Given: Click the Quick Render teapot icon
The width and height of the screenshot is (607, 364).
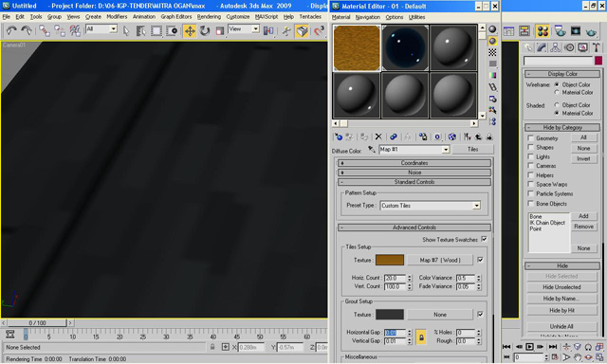Looking at the screenshot, I should coord(591,31).
